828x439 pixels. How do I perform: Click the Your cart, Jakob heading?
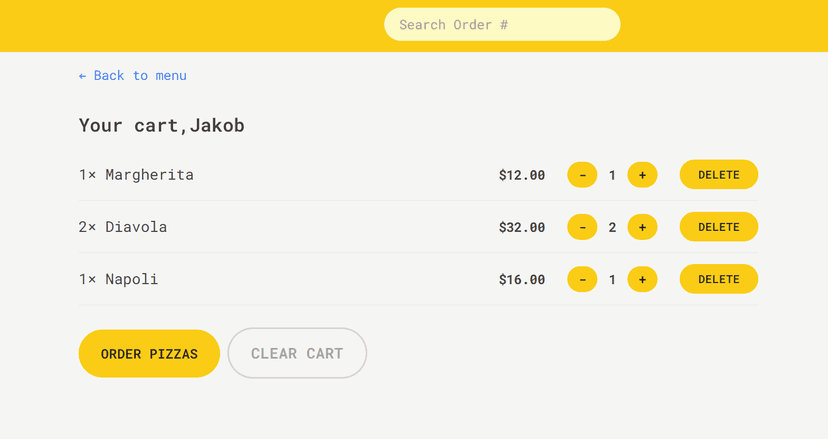[162, 126]
